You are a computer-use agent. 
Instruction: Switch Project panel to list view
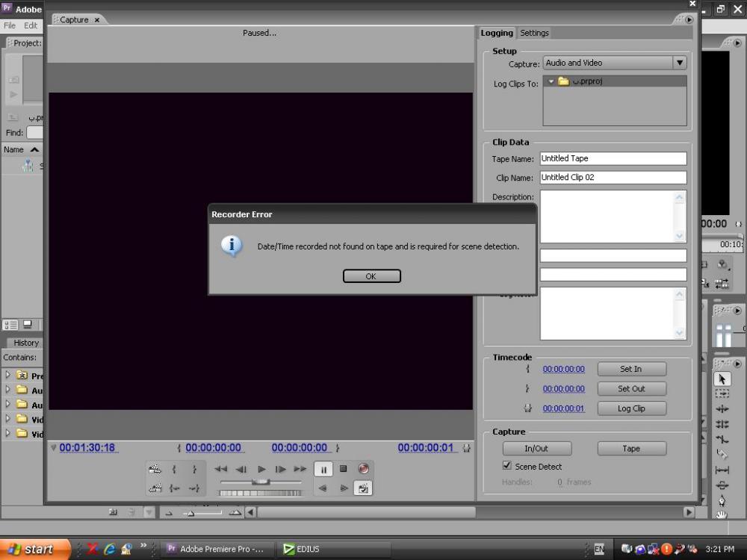(x=10, y=325)
